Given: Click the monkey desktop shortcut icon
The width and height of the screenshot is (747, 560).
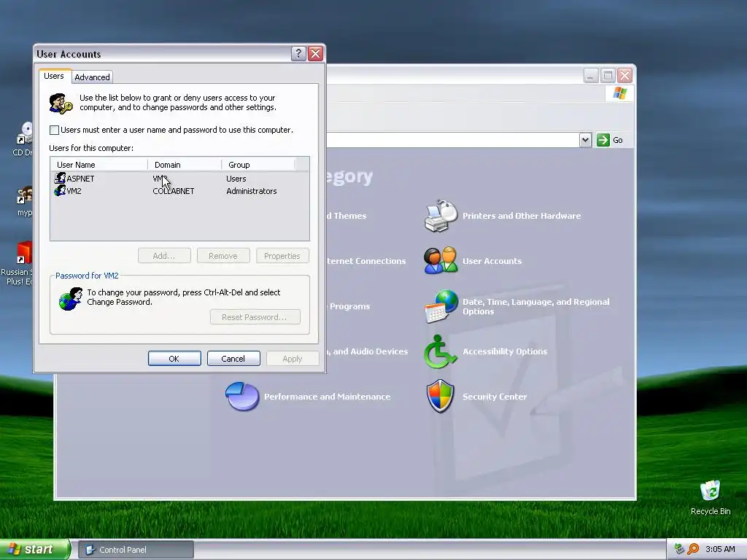Looking at the screenshot, I should tap(25, 195).
